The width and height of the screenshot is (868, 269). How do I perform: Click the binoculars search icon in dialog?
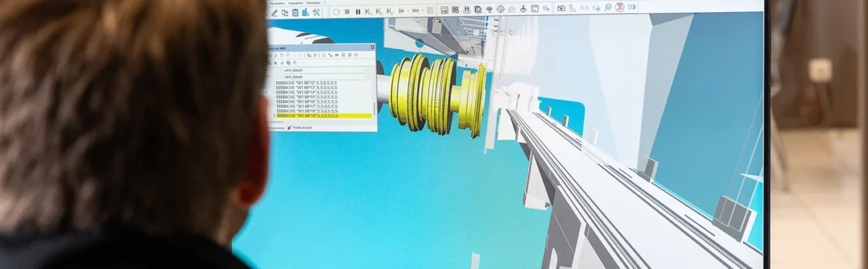coord(337,55)
